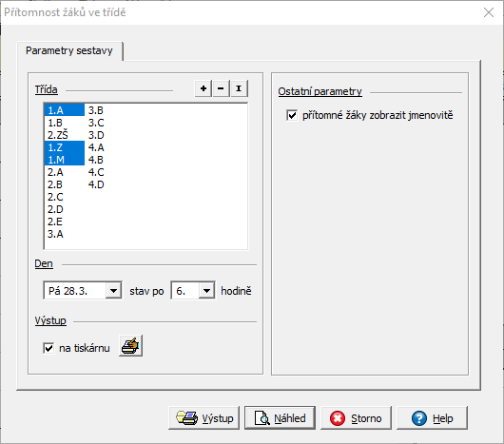Expand the day dropdown showing Pá 28.3.
Screen dimensions: 504x444
[x=113, y=291]
